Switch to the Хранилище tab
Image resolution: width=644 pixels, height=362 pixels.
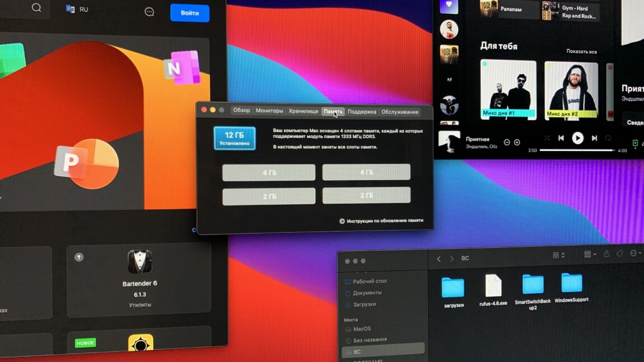pos(303,111)
